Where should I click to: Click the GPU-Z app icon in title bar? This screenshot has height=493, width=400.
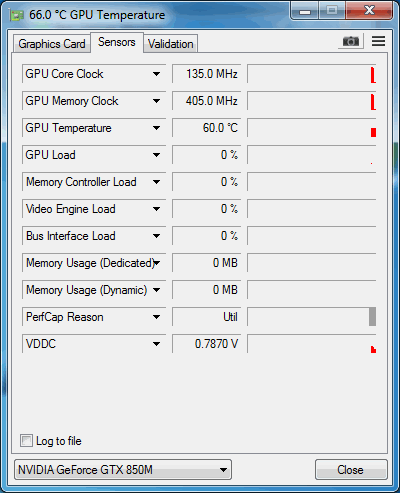point(17,15)
